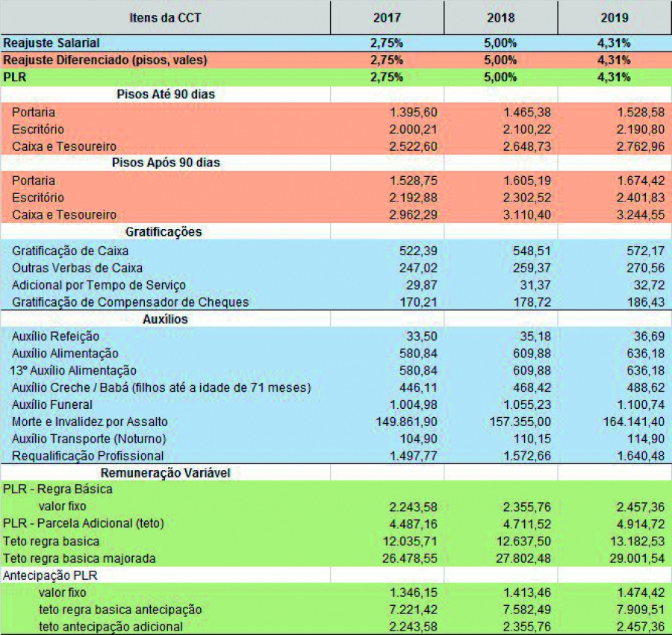
Task: Click the 'Gratificações' section heading
Action: pos(164,232)
